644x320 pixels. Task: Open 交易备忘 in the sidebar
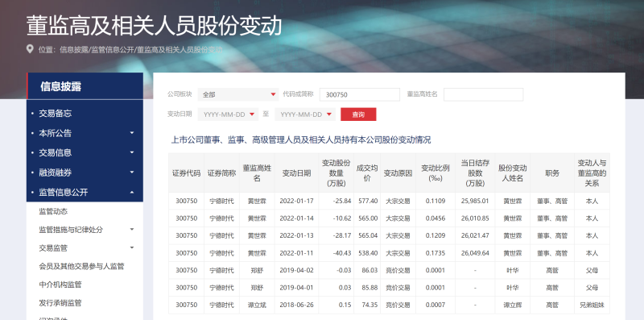tap(56, 113)
